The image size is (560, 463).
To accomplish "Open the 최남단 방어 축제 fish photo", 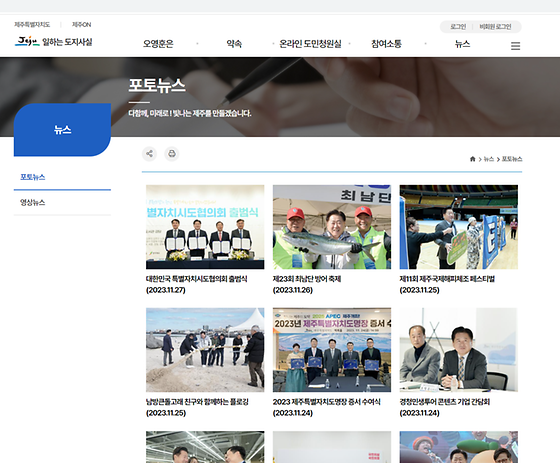I will pyautogui.click(x=332, y=227).
